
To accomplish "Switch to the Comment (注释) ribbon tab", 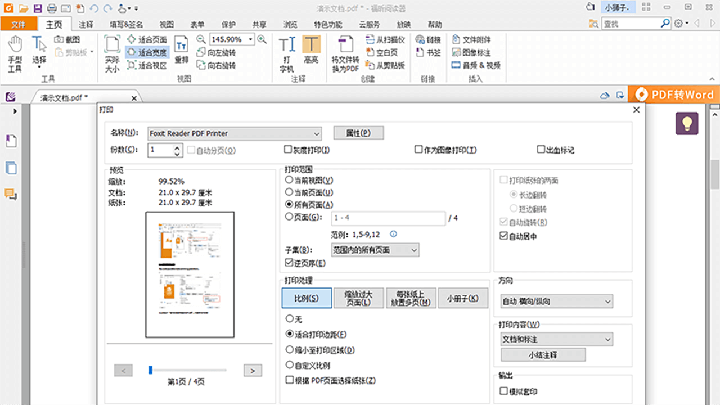I will coord(86,24).
